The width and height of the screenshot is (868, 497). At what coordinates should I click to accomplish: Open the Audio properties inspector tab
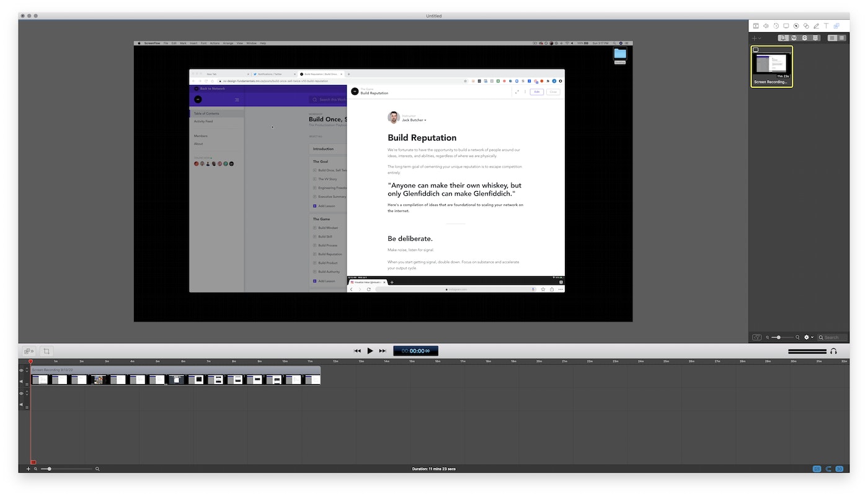click(766, 26)
